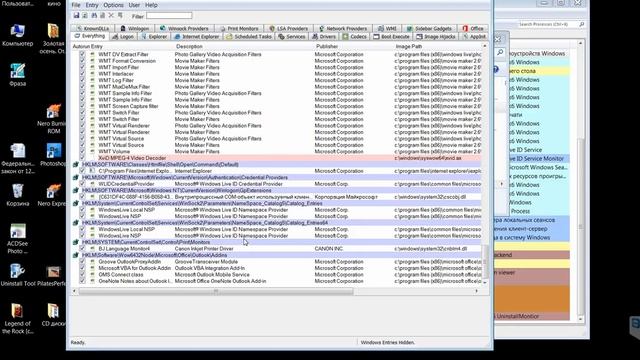This screenshot has width=640, height=360.
Task: Open the Entry menu
Action: (92, 5)
